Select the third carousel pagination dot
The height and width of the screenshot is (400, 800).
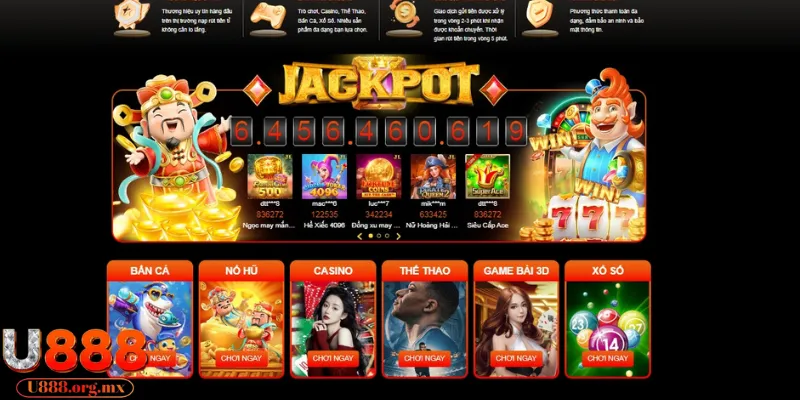point(387,236)
